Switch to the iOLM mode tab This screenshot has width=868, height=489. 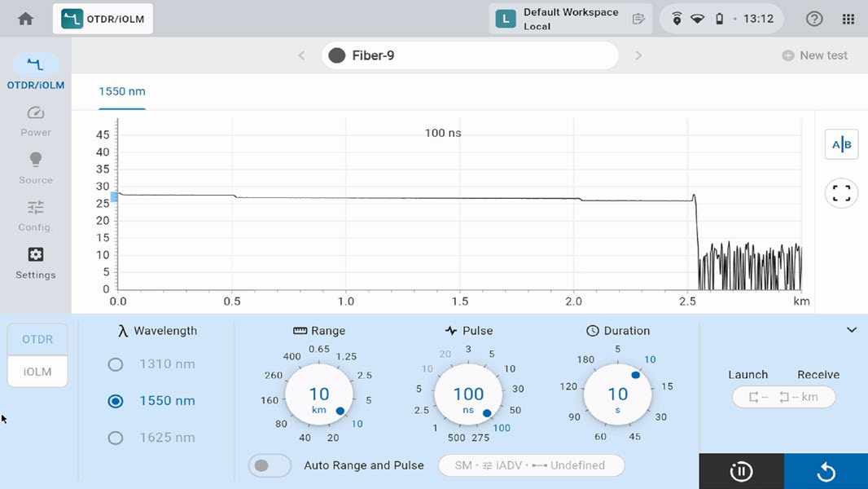[37, 372]
